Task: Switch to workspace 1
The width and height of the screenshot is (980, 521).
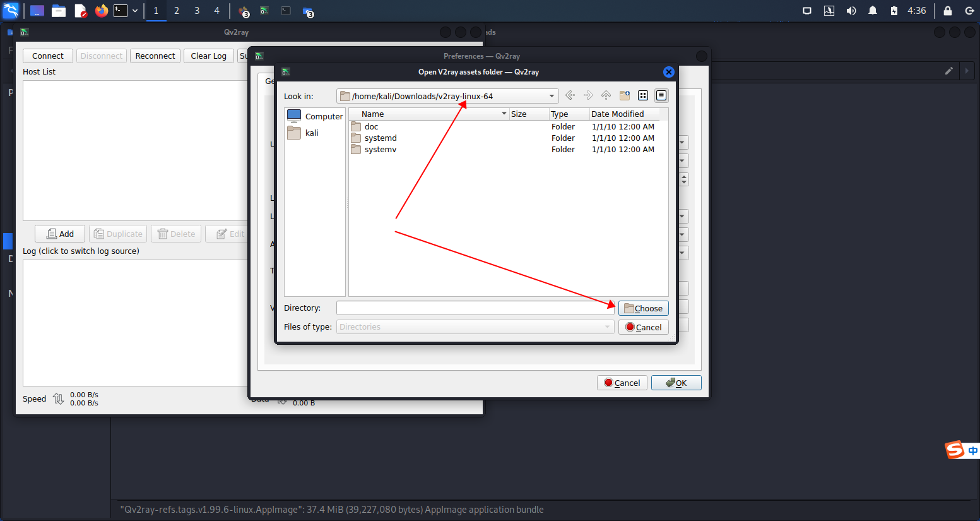Action: 156,11
